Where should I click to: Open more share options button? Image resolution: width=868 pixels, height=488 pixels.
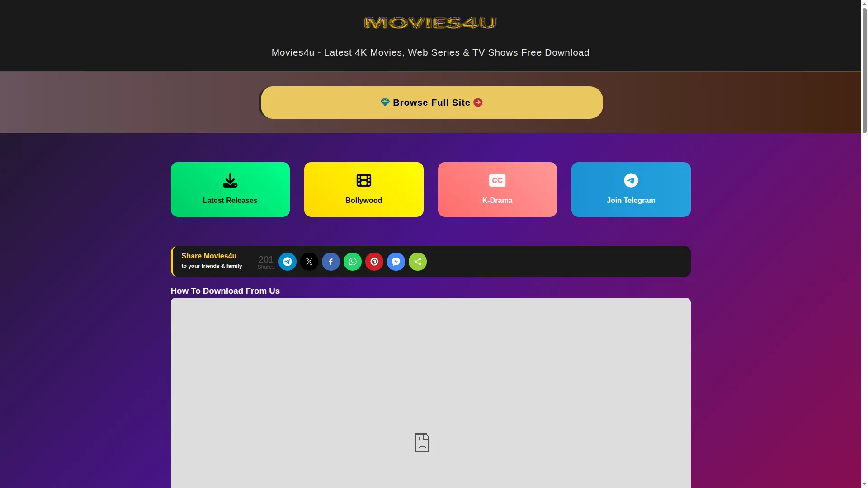point(418,262)
